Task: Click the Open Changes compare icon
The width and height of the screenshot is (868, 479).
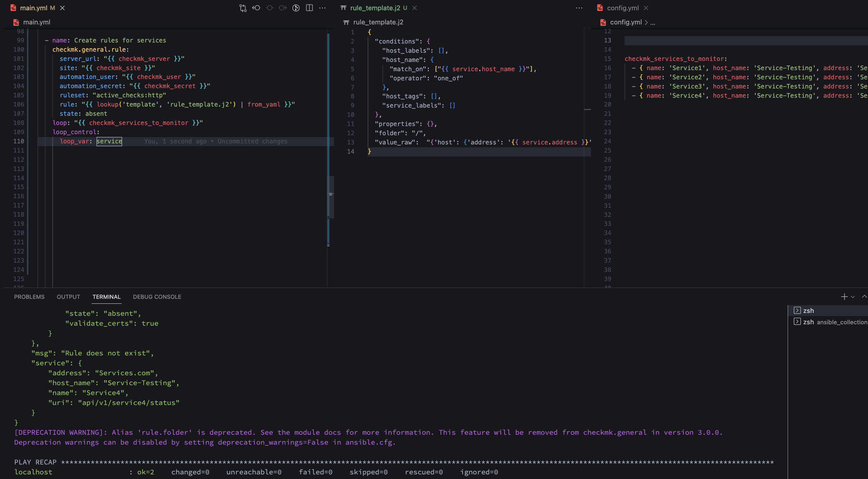Action: click(243, 8)
